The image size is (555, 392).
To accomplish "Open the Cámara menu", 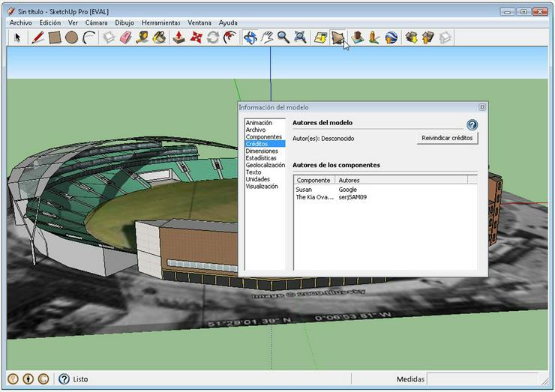I will point(96,22).
